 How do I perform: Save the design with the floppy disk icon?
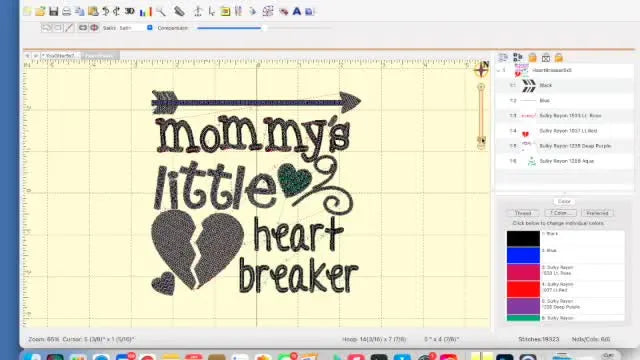coord(53,11)
